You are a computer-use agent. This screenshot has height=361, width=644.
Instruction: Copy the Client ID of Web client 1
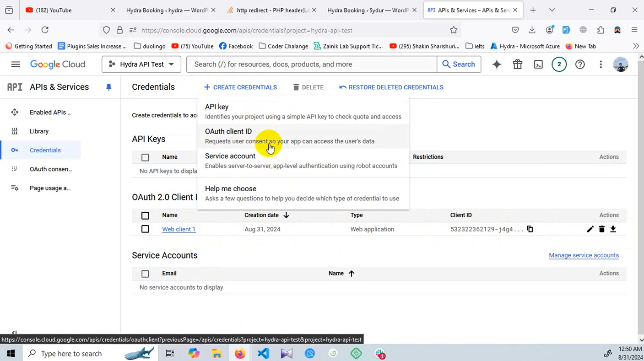(x=530, y=229)
